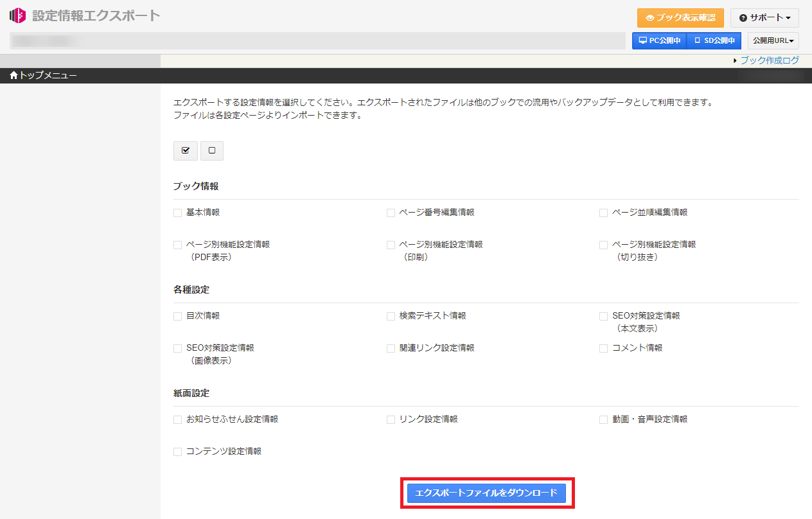Click the PC公開中 monitor button
This screenshot has width=812, height=519.
click(659, 40)
